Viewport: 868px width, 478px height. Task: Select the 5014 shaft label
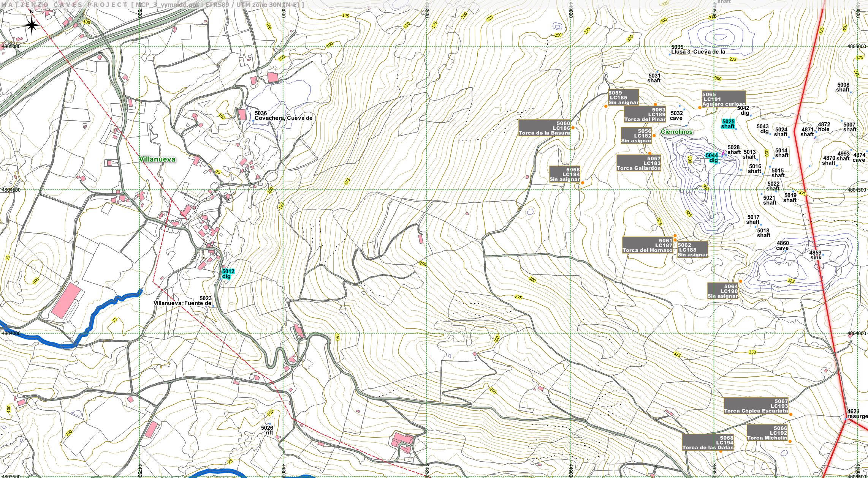pos(782,153)
